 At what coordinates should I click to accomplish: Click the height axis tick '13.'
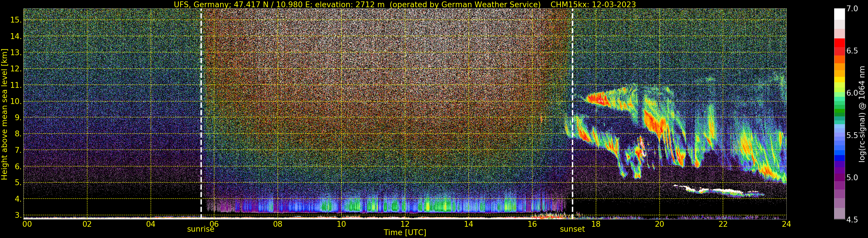(x=16, y=53)
